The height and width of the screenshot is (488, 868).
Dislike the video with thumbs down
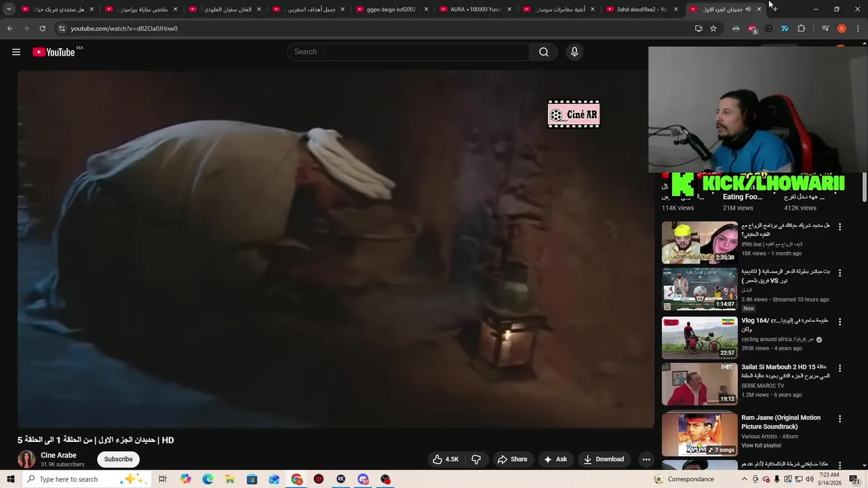[x=476, y=460]
